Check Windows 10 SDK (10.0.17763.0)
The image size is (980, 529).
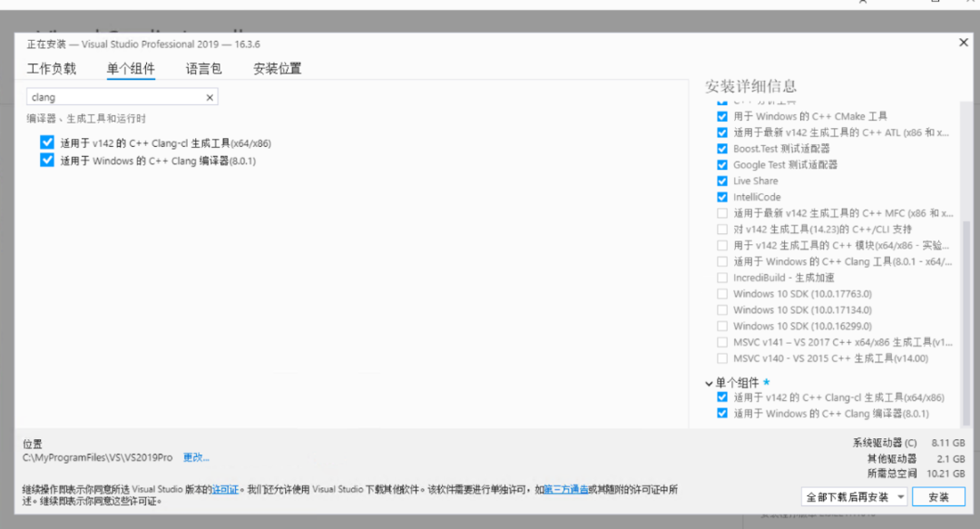coord(722,294)
